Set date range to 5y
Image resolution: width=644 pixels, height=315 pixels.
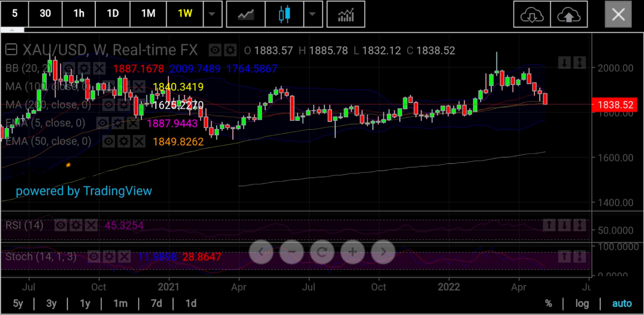(18, 303)
